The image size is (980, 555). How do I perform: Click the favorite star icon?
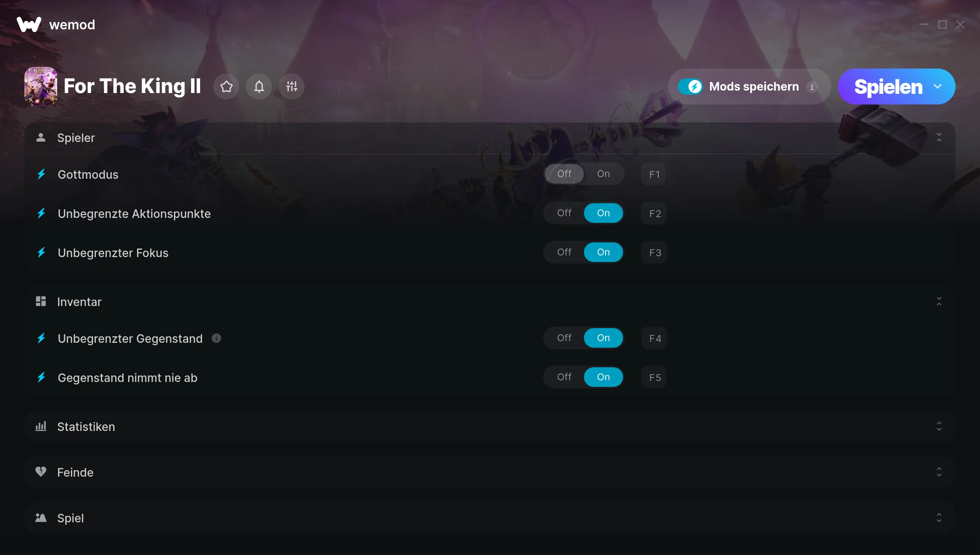(x=226, y=87)
